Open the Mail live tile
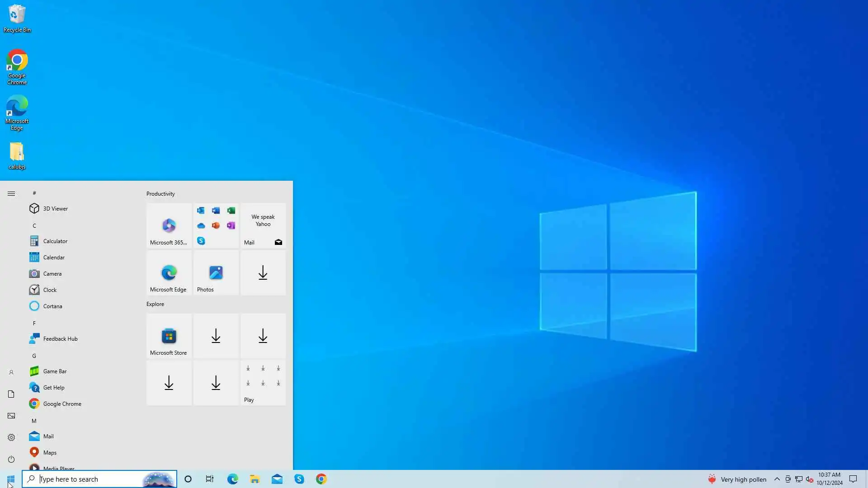The image size is (868, 488). point(263,225)
